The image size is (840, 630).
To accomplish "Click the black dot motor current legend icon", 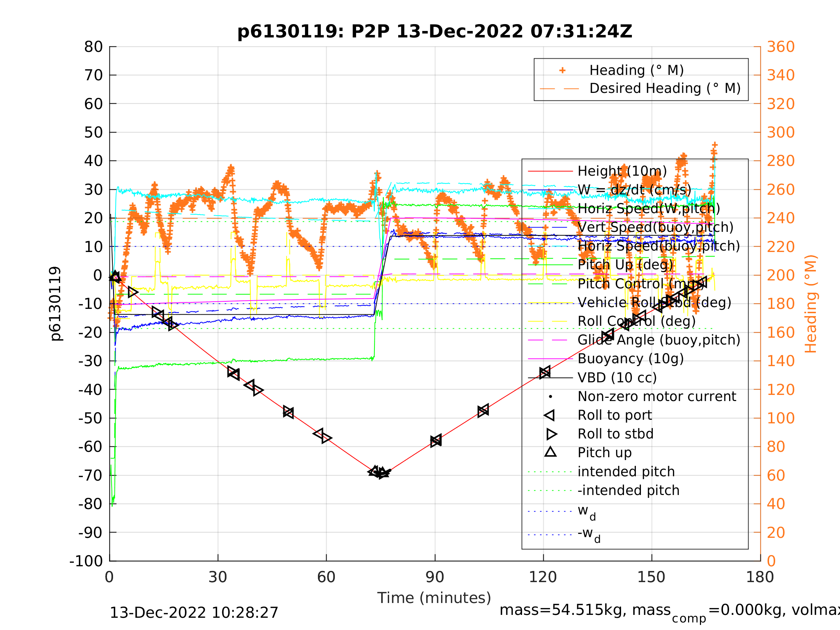I will click(x=551, y=396).
